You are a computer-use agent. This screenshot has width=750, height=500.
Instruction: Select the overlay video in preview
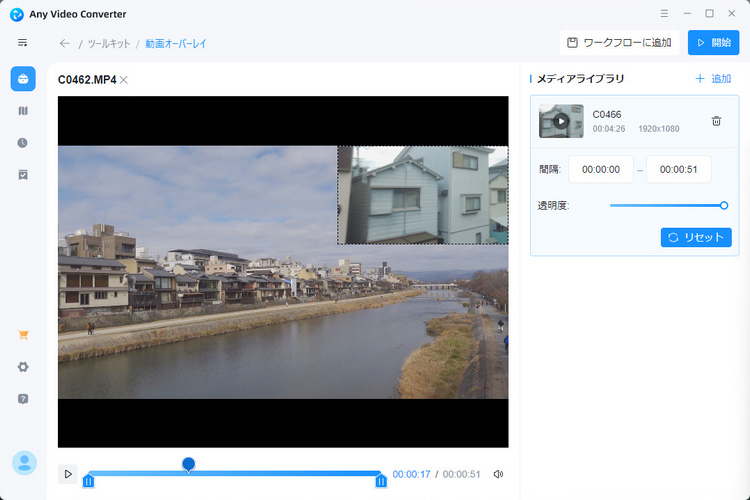(423, 195)
